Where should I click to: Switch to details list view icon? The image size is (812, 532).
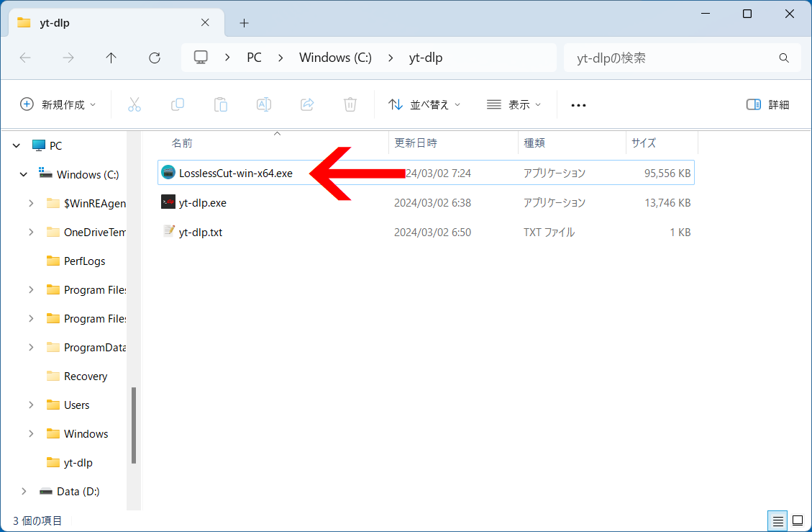click(777, 520)
